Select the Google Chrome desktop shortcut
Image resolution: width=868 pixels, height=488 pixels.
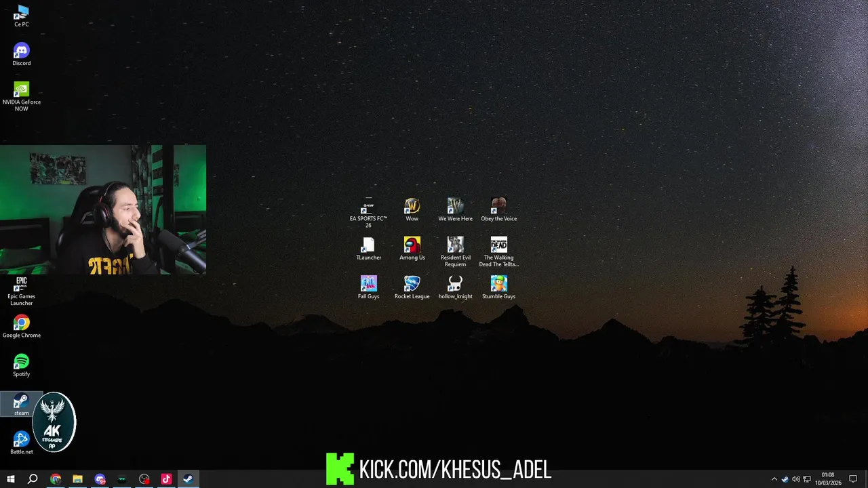22,327
